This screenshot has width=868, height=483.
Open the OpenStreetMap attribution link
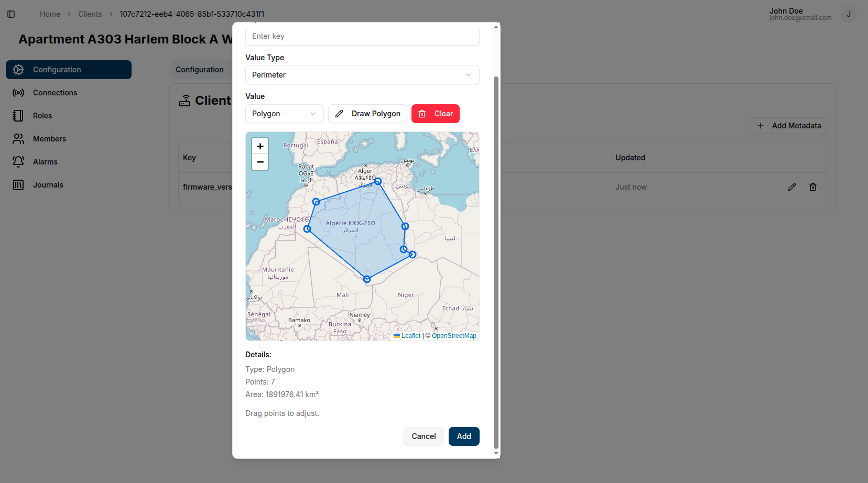454,336
